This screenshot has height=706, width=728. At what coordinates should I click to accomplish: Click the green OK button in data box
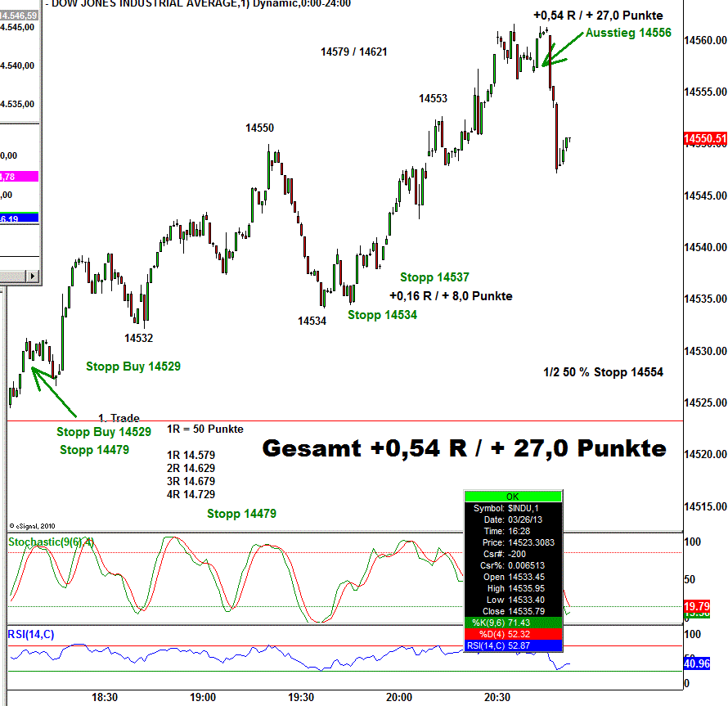pos(512,497)
